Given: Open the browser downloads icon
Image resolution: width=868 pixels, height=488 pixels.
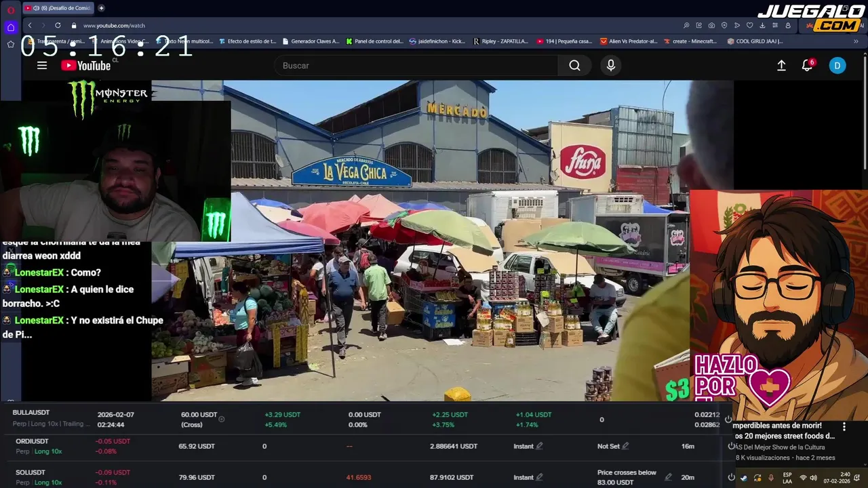Looking at the screenshot, I should [762, 26].
